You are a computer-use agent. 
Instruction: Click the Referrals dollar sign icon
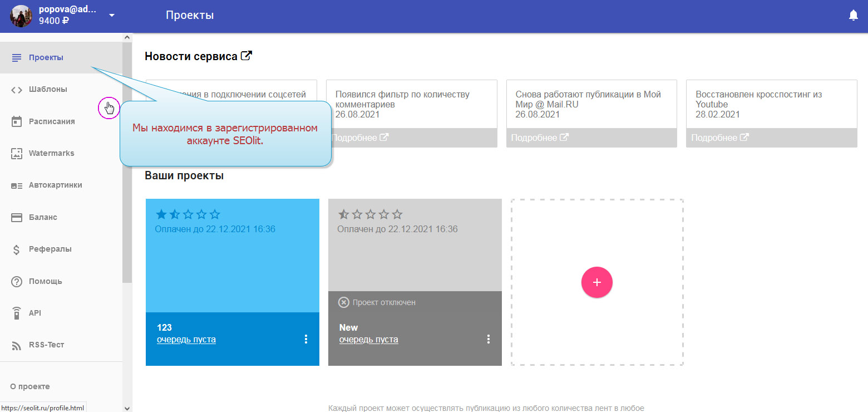click(x=17, y=249)
